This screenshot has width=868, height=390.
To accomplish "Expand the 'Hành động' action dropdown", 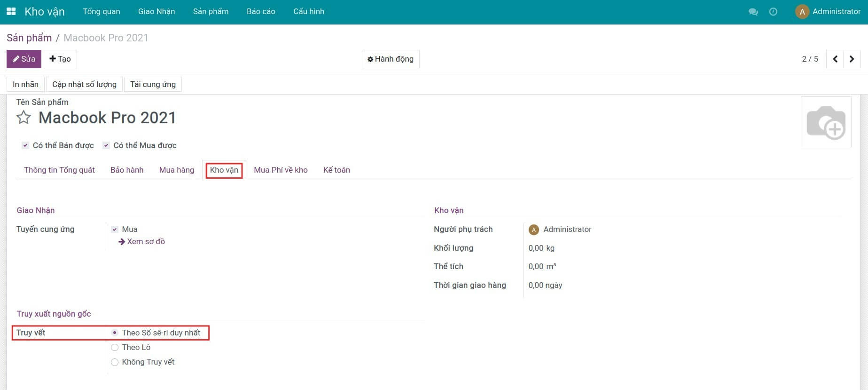I will click(390, 59).
